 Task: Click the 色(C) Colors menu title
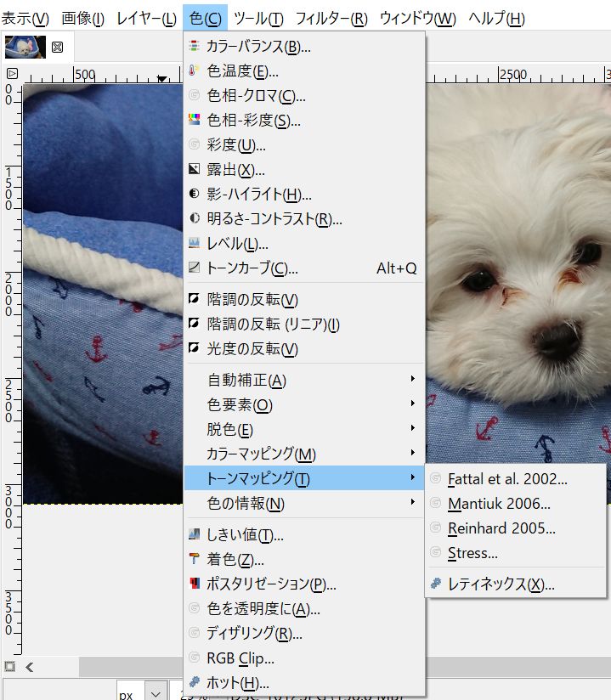coord(205,19)
